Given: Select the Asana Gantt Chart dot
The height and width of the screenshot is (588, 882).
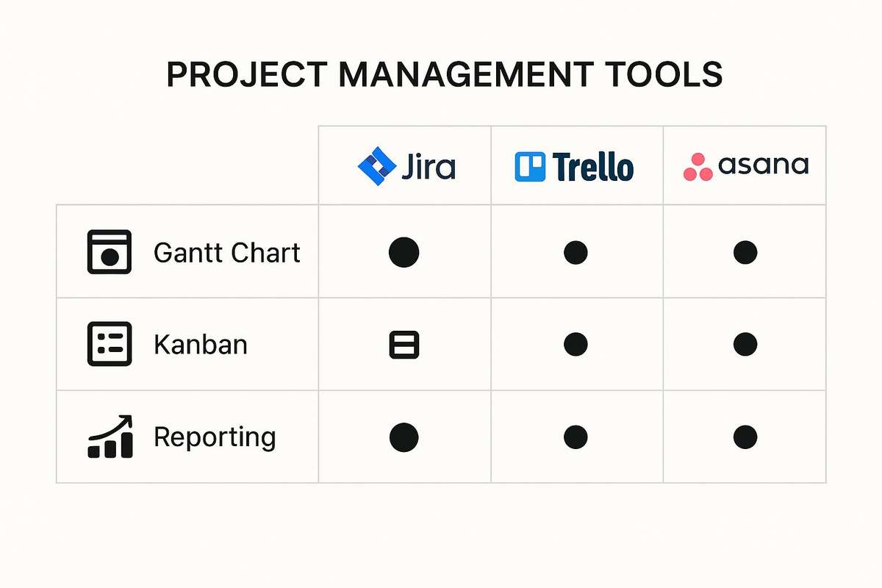Looking at the screenshot, I should tap(745, 252).
